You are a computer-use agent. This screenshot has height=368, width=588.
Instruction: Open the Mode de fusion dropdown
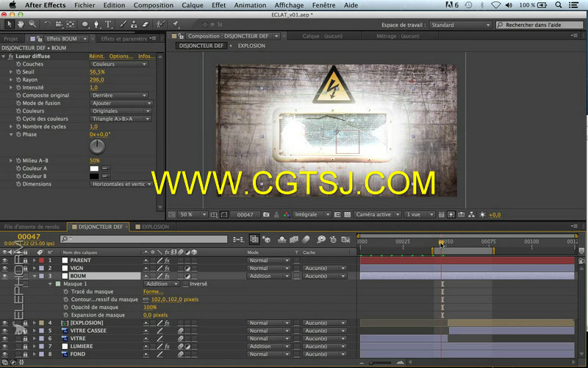click(x=121, y=103)
